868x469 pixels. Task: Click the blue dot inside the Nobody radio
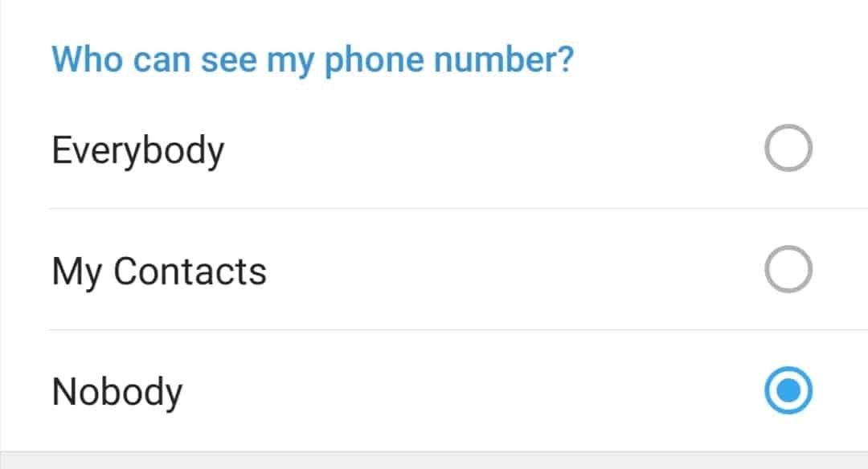coord(788,391)
